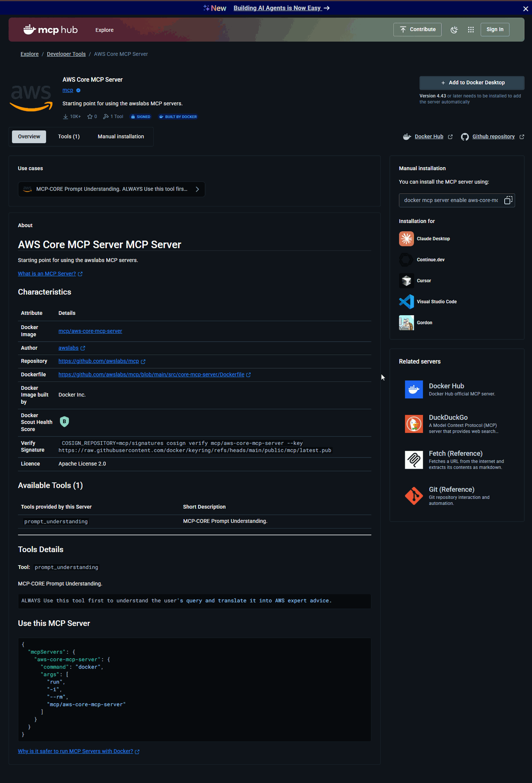Viewport: 532px width, 783px height.
Task: Click the Docker Scout B health score badge
Action: (x=64, y=422)
